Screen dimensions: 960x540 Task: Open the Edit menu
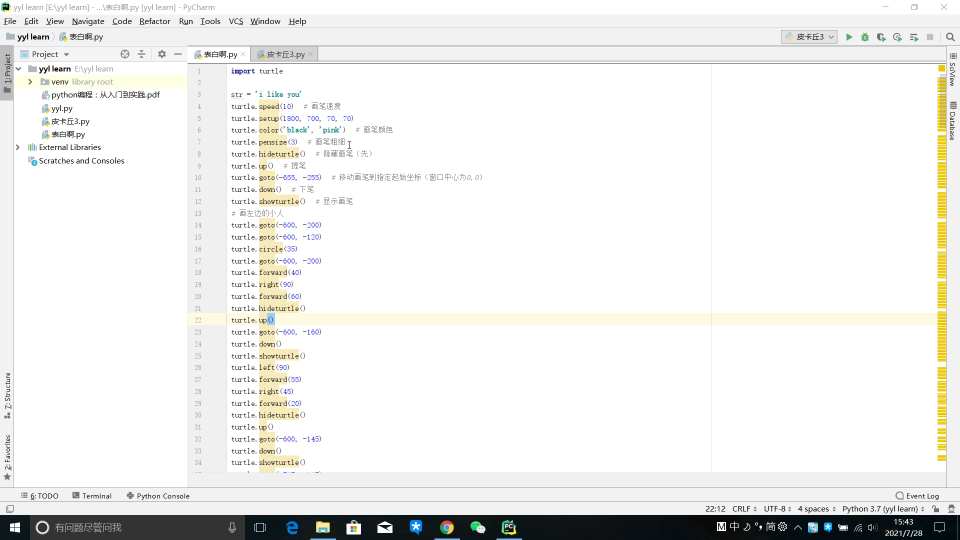point(31,21)
